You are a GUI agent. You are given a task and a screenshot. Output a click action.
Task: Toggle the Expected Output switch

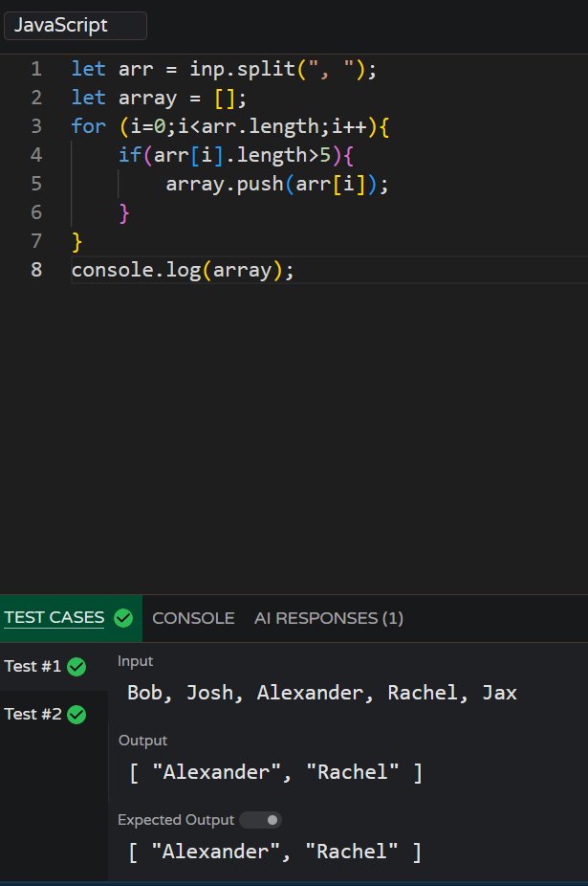[x=260, y=820]
